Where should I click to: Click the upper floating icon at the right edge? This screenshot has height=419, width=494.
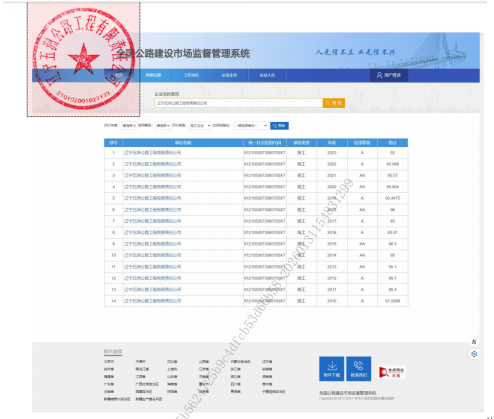coord(474,342)
